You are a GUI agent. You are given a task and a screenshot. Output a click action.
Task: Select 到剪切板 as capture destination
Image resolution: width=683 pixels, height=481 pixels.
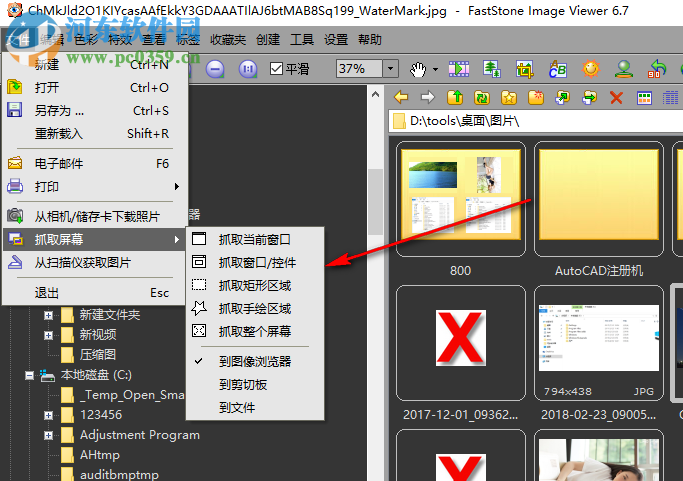[255, 385]
